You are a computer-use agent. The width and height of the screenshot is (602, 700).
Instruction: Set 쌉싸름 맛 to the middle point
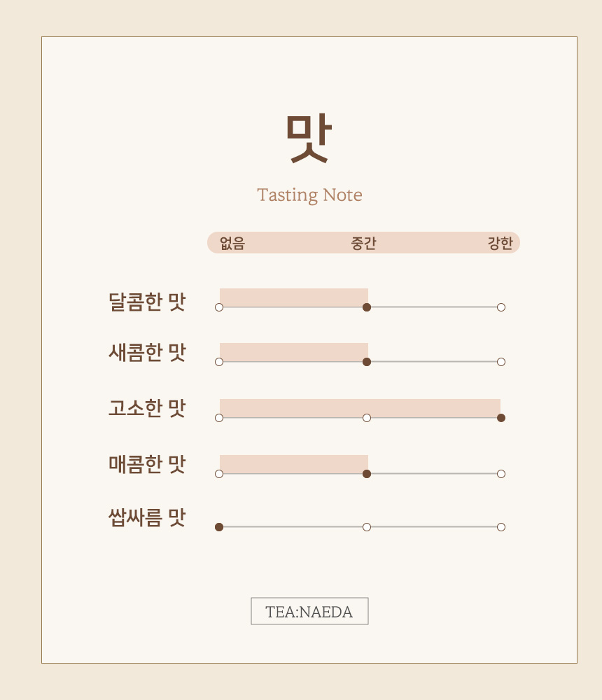[x=367, y=527]
